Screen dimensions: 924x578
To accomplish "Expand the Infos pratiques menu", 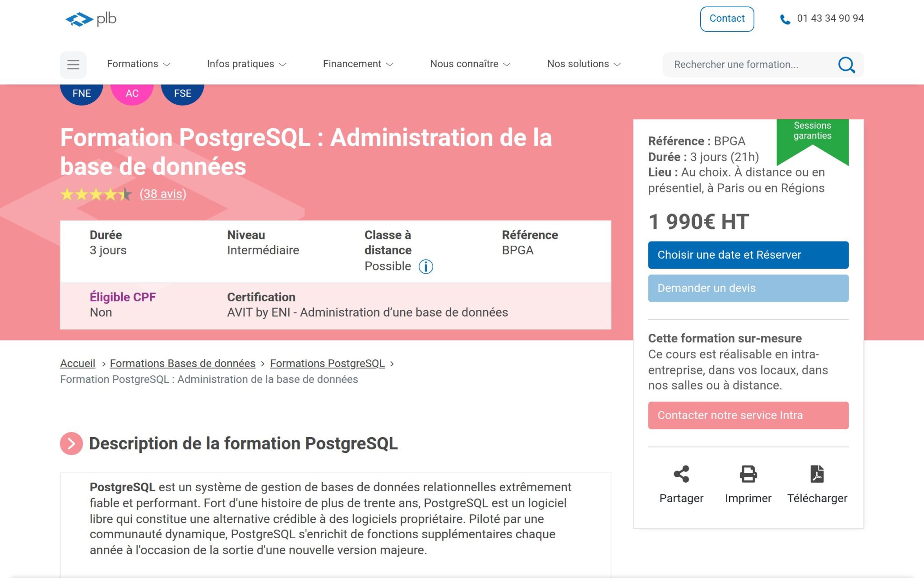I will pyautogui.click(x=246, y=64).
